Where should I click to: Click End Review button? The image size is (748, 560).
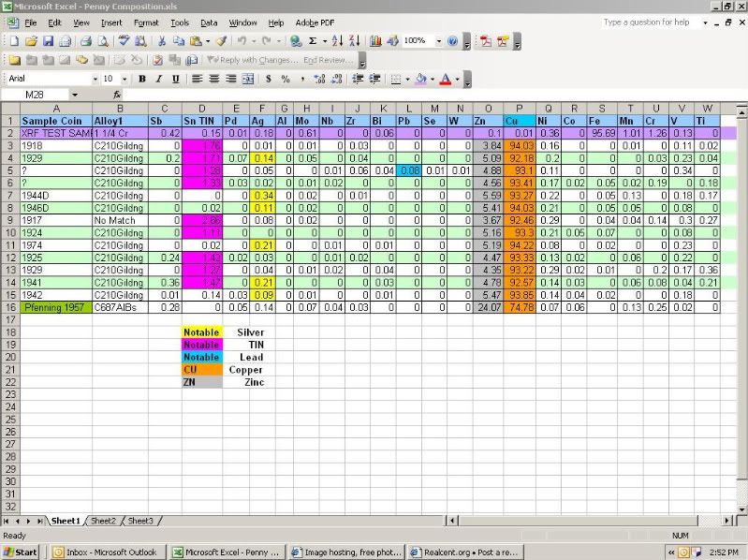click(329, 60)
